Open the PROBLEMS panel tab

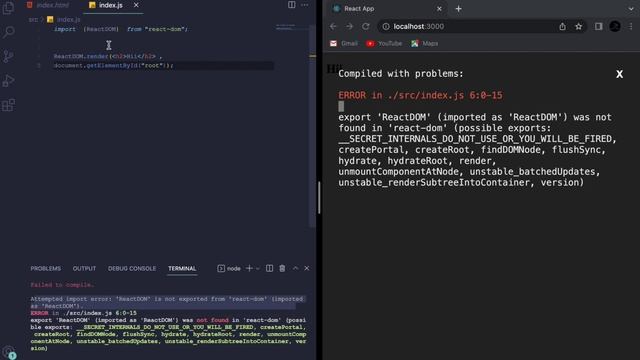pyautogui.click(x=46, y=268)
